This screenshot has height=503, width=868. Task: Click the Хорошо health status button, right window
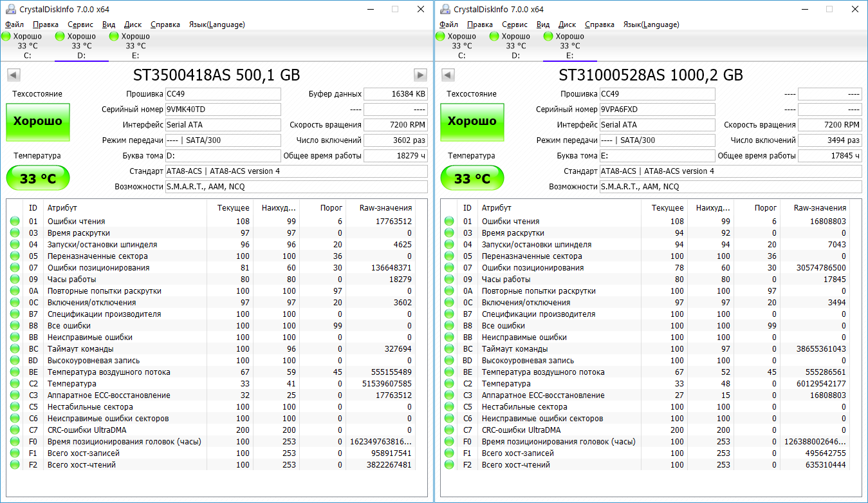pos(472,121)
